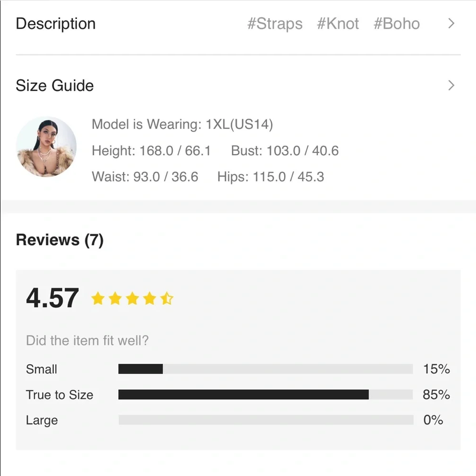Image resolution: width=476 pixels, height=476 pixels.
Task: Click the second star in the rating
Action: [116, 298]
